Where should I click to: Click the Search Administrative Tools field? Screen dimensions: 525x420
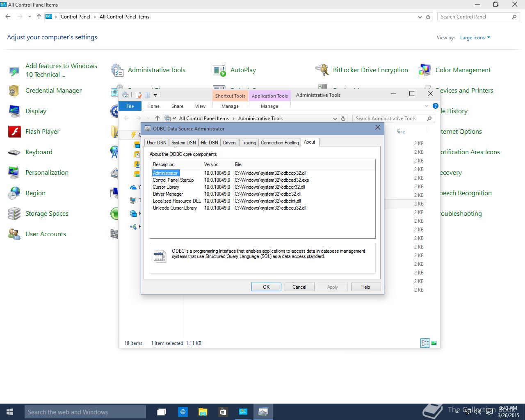(390, 119)
